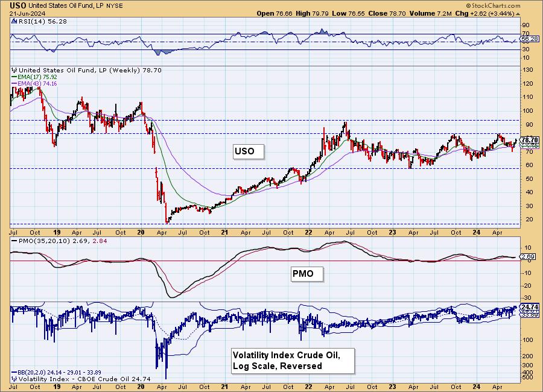543x392 pixels.
Task: Click the United States Oil Fund, LP NYSE title
Action: click(x=75, y=5)
